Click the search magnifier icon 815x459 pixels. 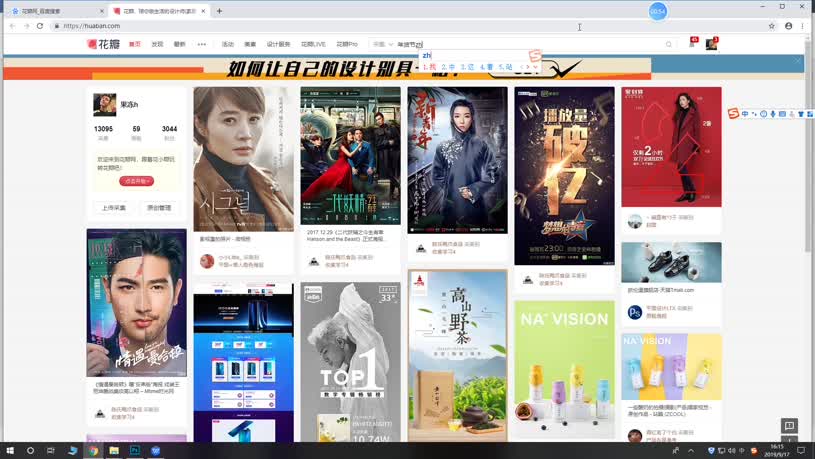click(668, 44)
